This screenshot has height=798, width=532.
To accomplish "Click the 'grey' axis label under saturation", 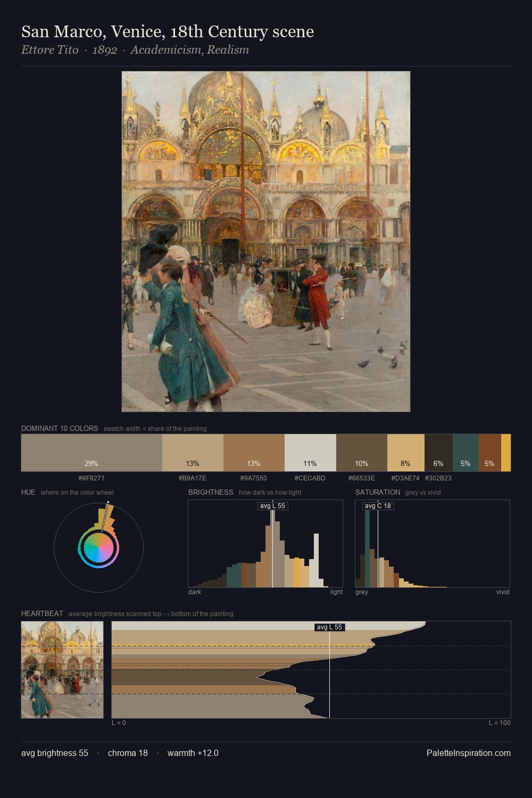I will click(x=362, y=592).
